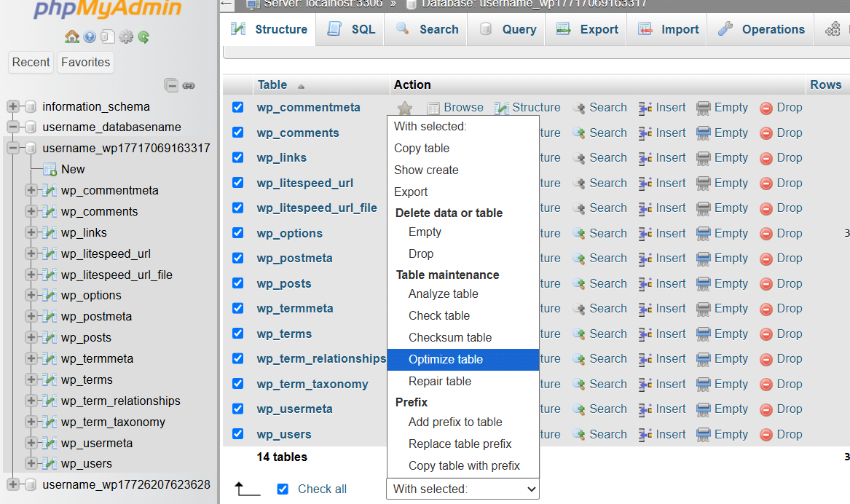
Task: Open the With selected dropdown
Action: coord(463,489)
